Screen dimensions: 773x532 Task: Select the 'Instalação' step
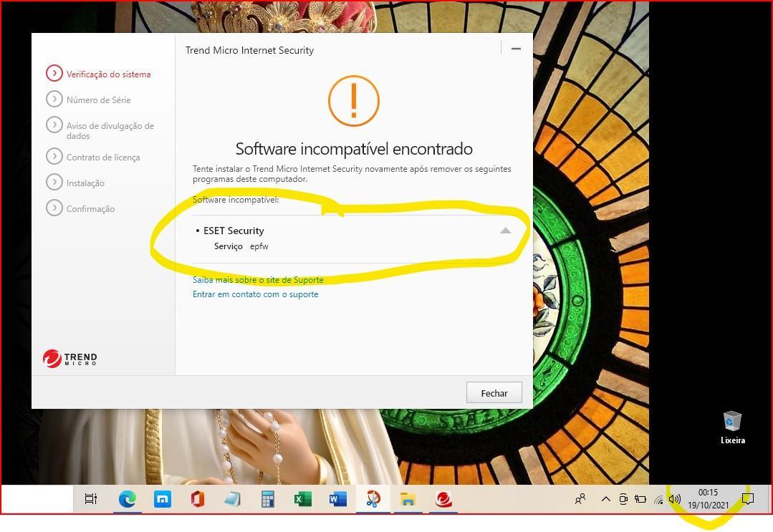tap(85, 183)
